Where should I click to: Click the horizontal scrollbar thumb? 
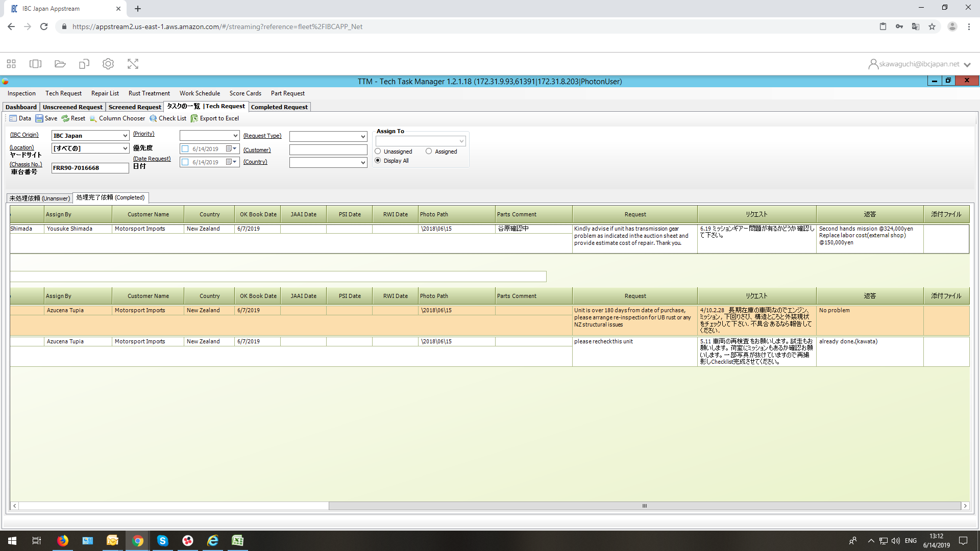point(645,506)
